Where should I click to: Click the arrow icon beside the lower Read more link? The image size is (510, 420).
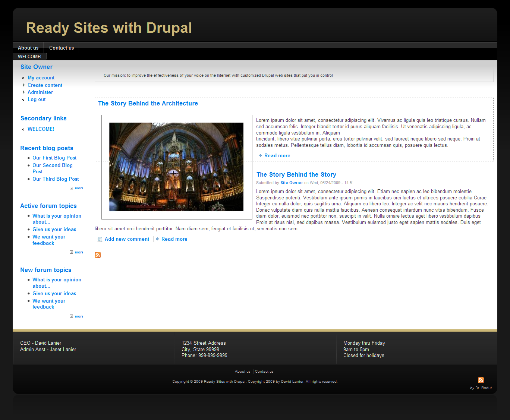pos(157,239)
